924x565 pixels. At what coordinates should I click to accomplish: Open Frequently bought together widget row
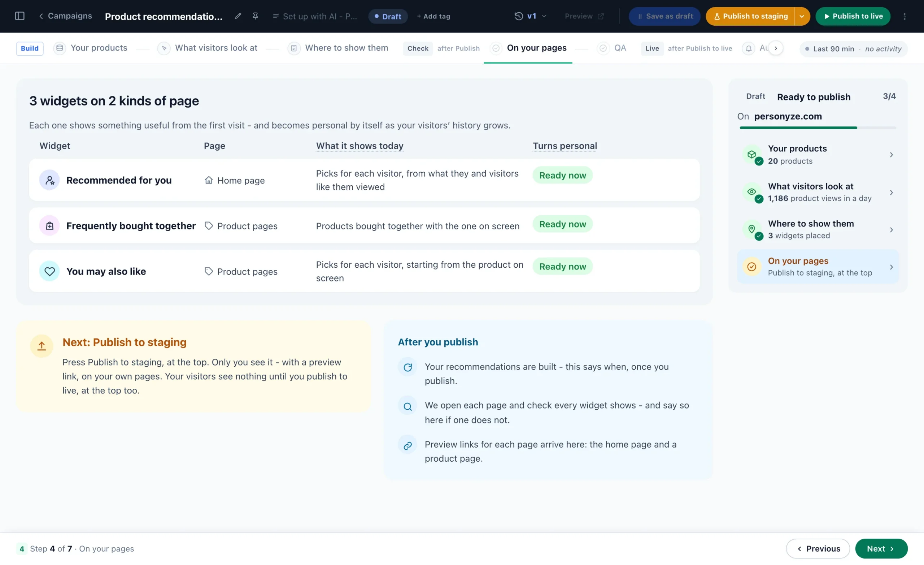click(364, 226)
